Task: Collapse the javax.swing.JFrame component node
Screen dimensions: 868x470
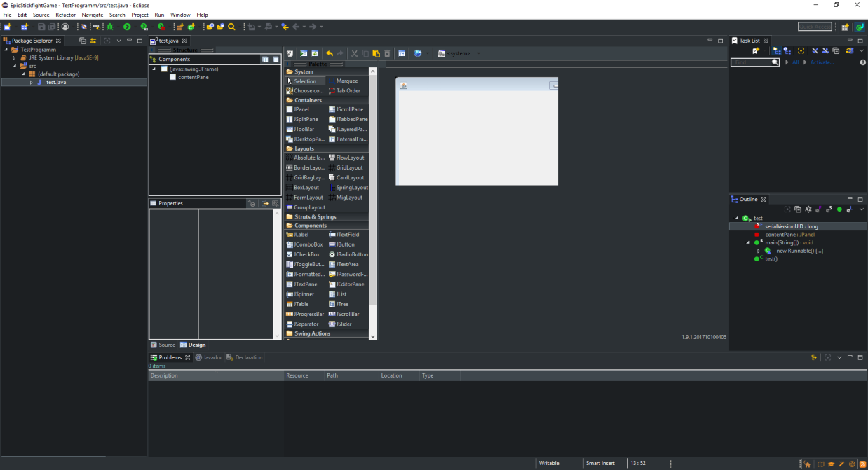Action: point(154,69)
